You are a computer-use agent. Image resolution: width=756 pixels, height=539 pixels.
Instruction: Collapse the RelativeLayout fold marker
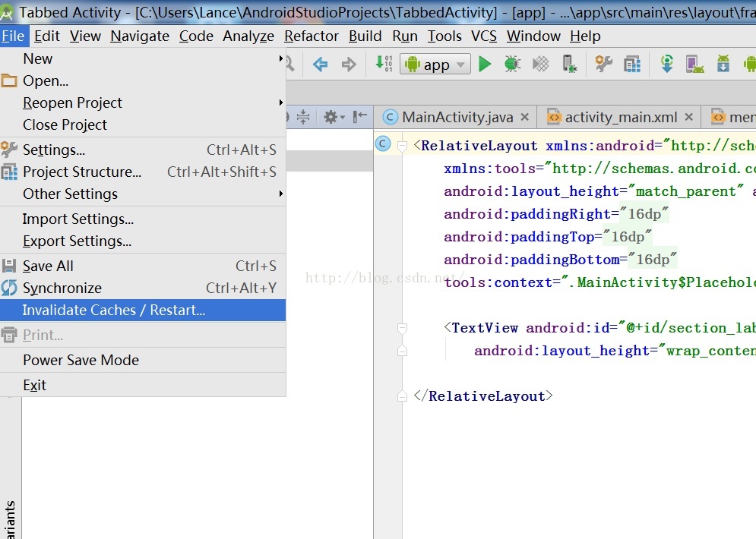402,146
